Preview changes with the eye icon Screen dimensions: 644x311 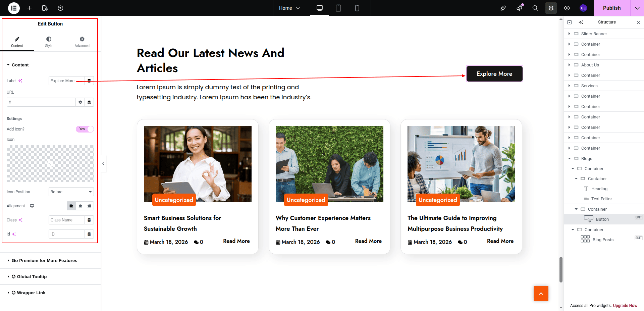pyautogui.click(x=567, y=8)
